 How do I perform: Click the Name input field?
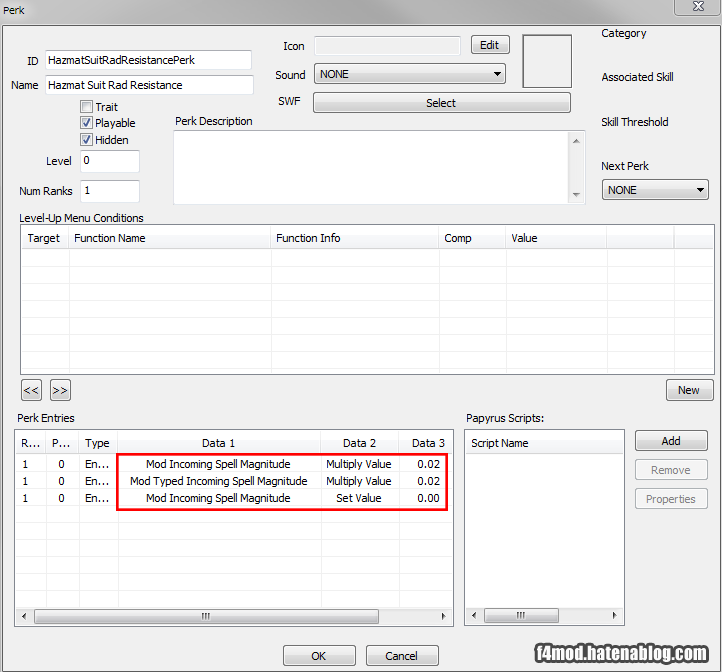(x=149, y=85)
